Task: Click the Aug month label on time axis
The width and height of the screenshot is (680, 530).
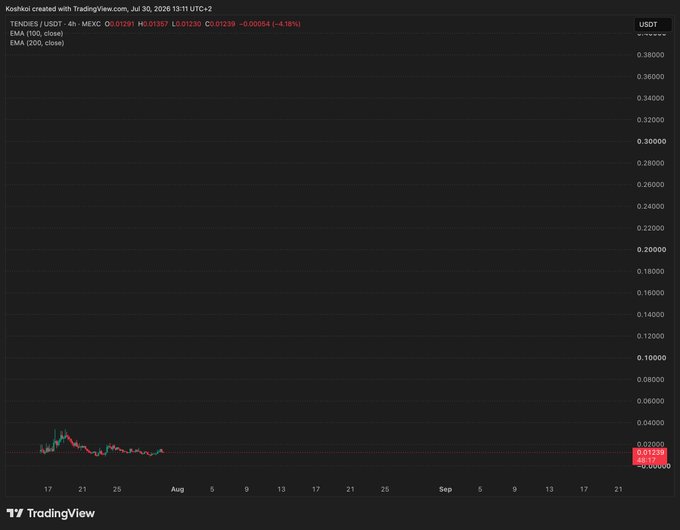Action: (177, 489)
